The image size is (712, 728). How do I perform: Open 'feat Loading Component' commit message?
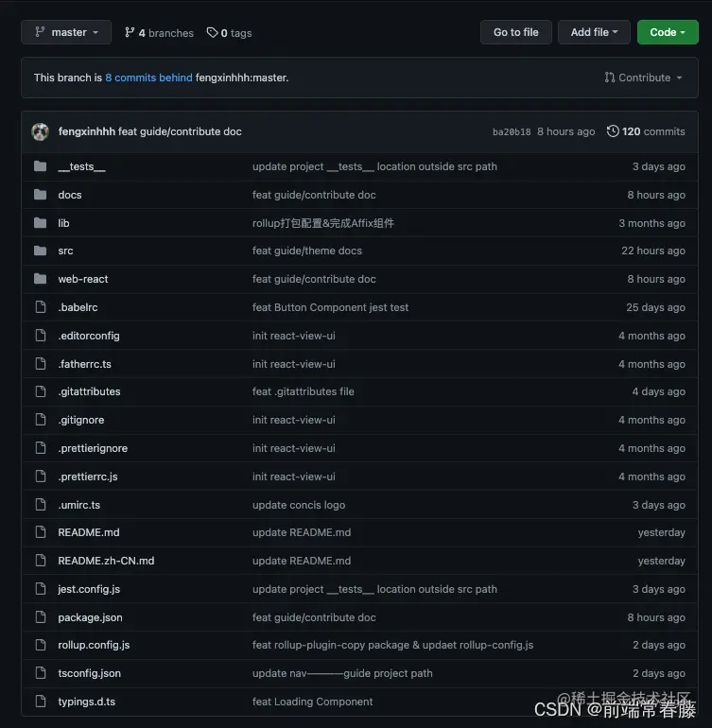coord(312,702)
